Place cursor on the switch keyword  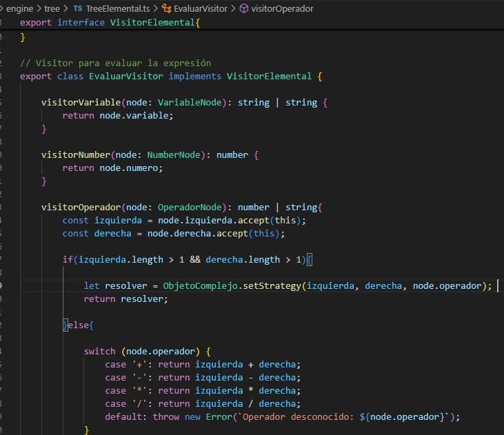pos(99,351)
